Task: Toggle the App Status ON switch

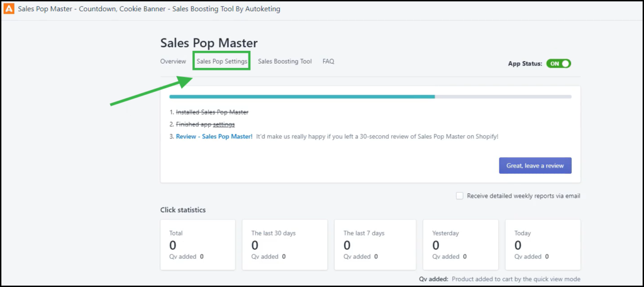Action: pyautogui.click(x=558, y=64)
